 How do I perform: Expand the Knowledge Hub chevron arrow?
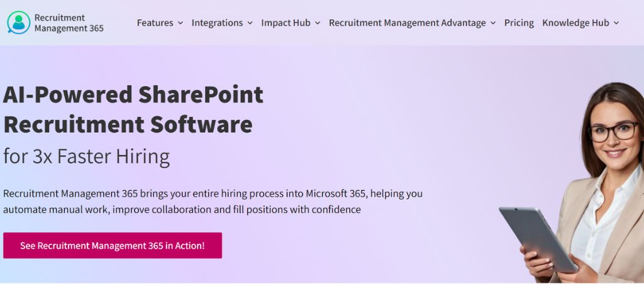(x=616, y=23)
